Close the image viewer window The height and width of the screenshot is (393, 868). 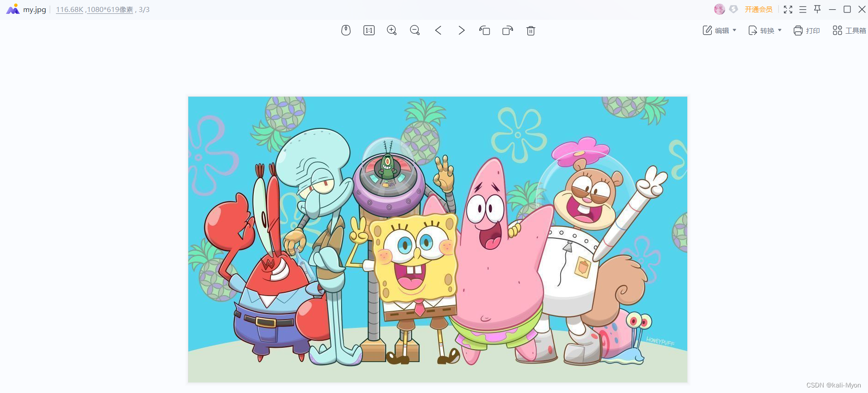tap(862, 9)
